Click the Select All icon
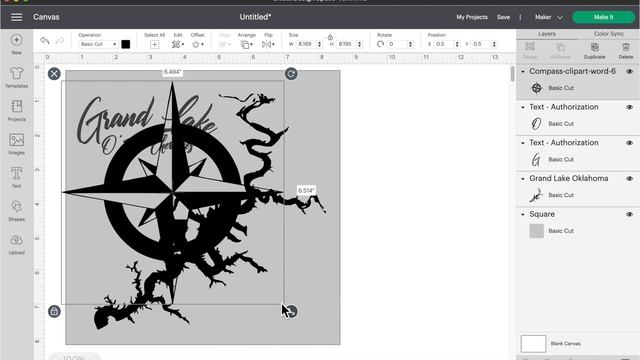Image resolution: width=640 pixels, height=360 pixels. tap(154, 44)
